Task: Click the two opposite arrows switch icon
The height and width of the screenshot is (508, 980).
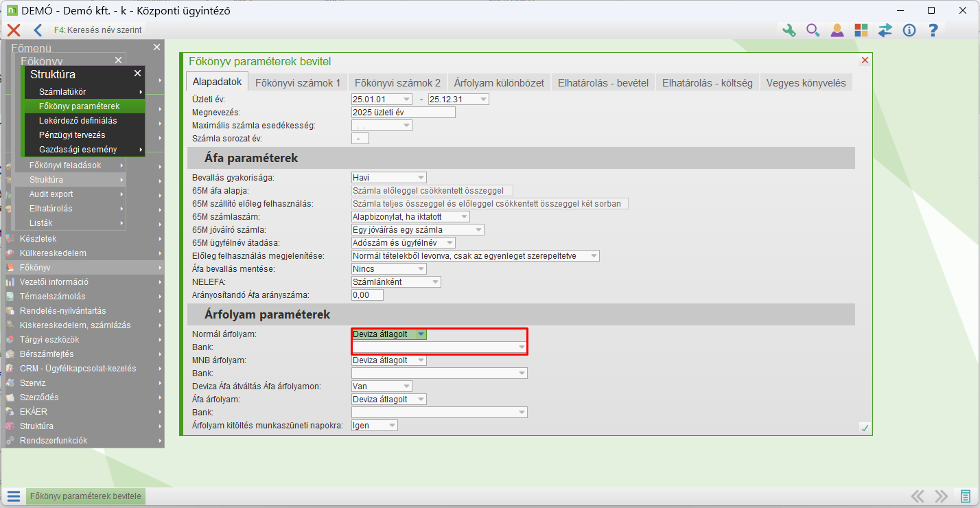Action: 885,30
